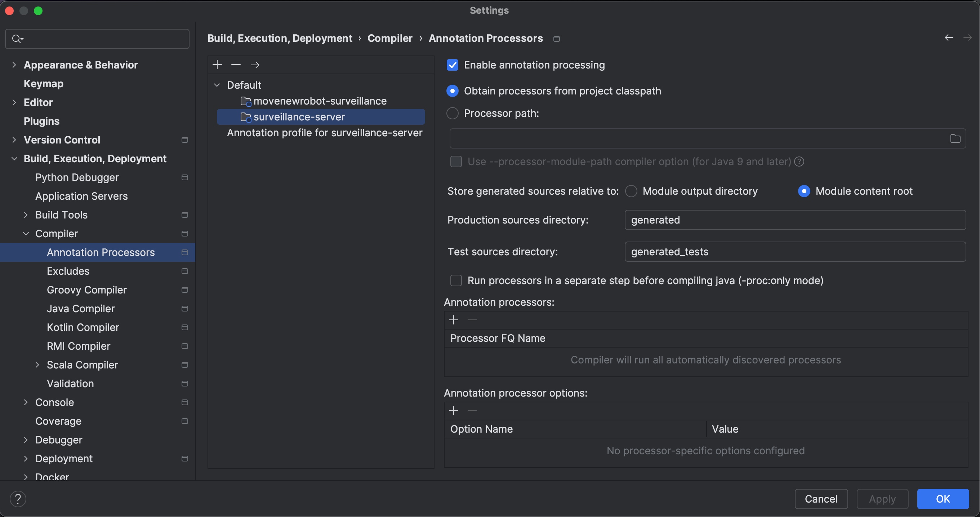Click project icon next to Version Control
Viewport: 980px width, 517px height.
click(185, 140)
